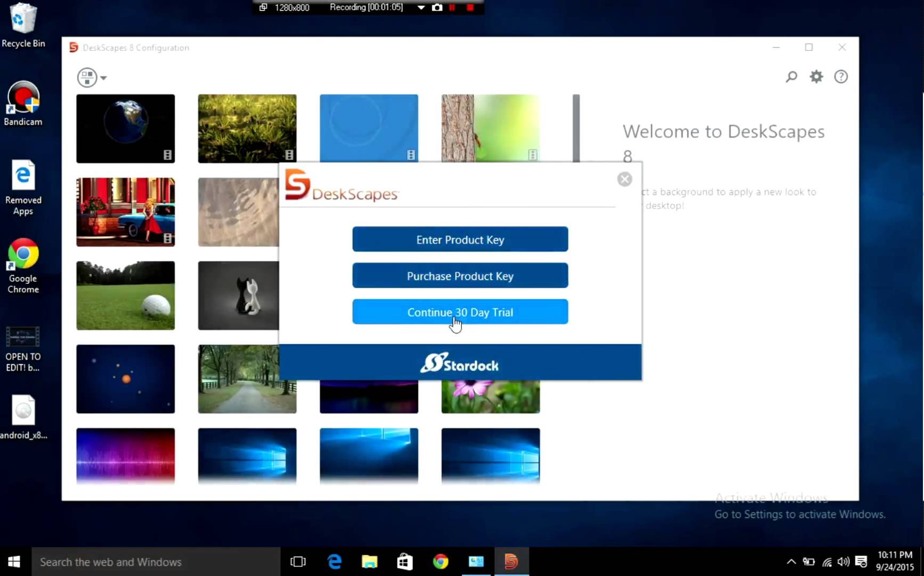
Task: Click the help question mark icon
Action: 840,77
